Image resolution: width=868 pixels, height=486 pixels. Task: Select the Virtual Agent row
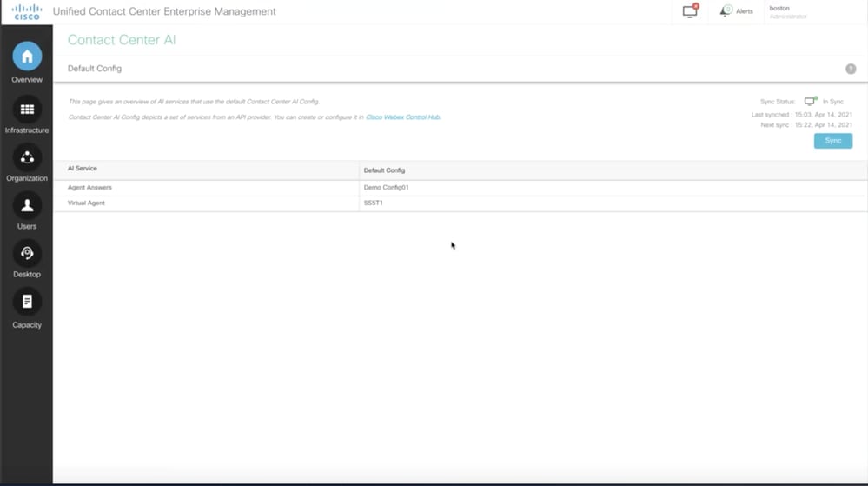[x=460, y=203]
